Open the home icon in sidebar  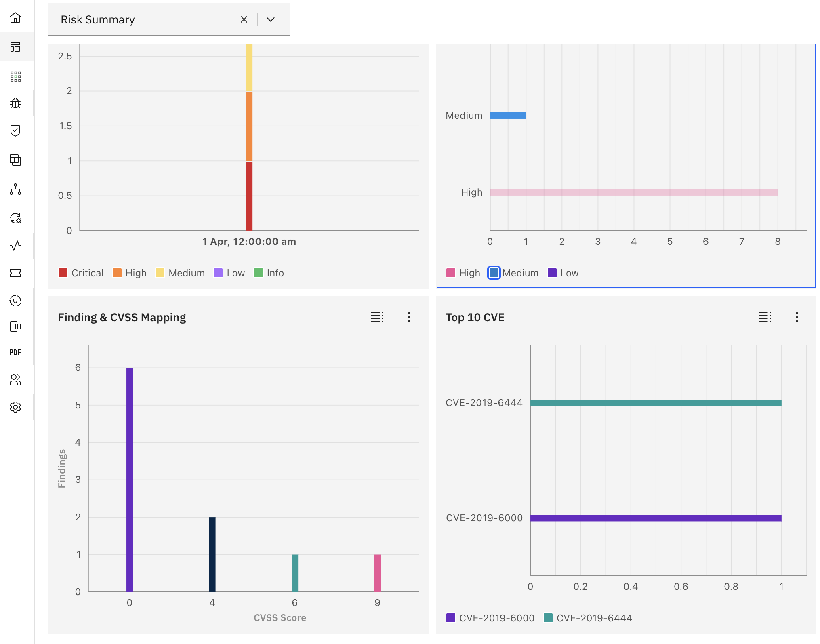tap(15, 18)
